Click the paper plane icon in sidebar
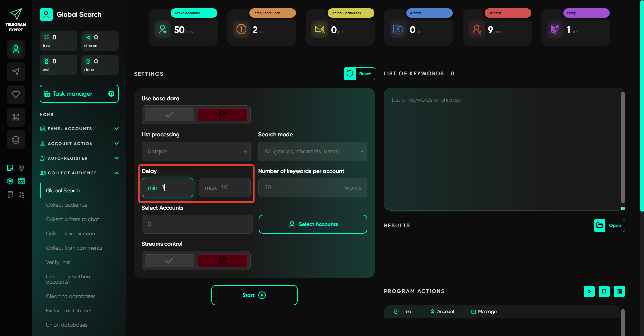The height and width of the screenshot is (336, 644). 16,72
